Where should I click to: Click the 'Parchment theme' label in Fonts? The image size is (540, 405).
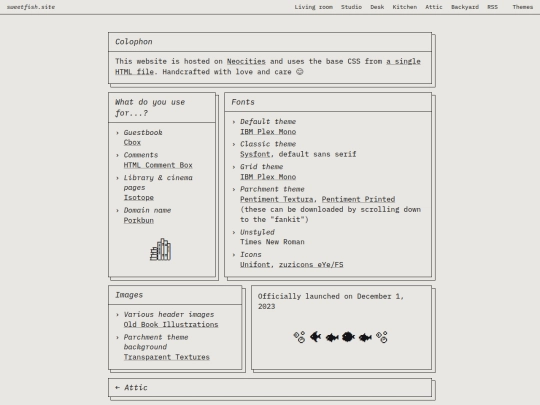[272, 189]
